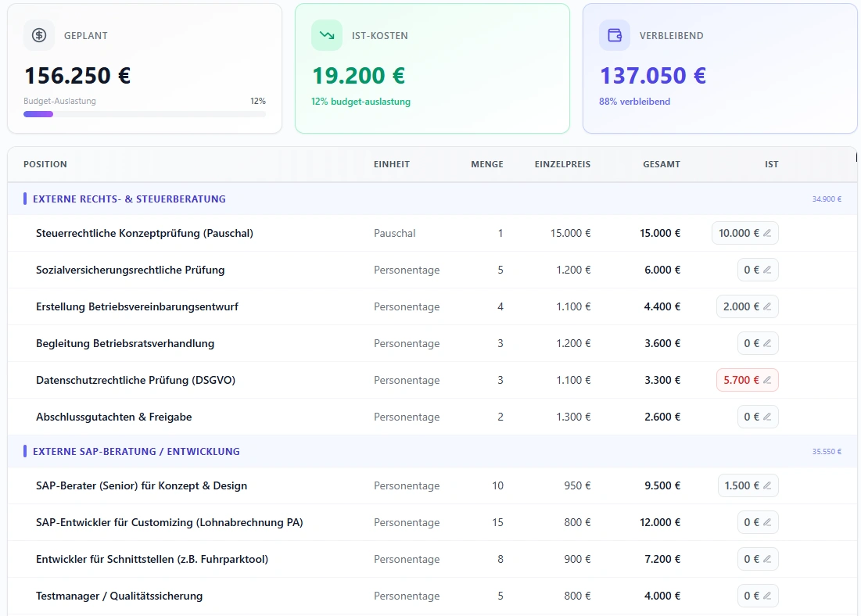Edit pencil for Erstellung Betriebsvereinbarungsentwurf actual cost

(x=767, y=306)
